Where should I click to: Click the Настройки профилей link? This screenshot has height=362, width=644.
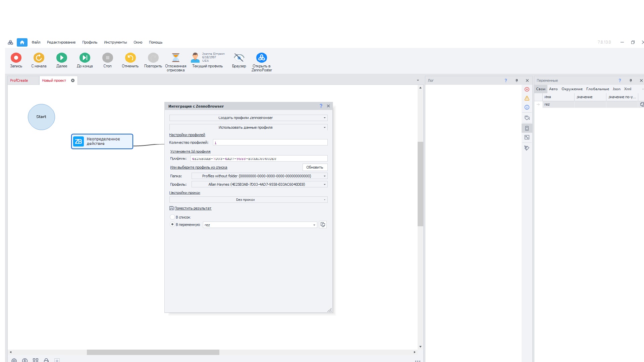coord(187,135)
